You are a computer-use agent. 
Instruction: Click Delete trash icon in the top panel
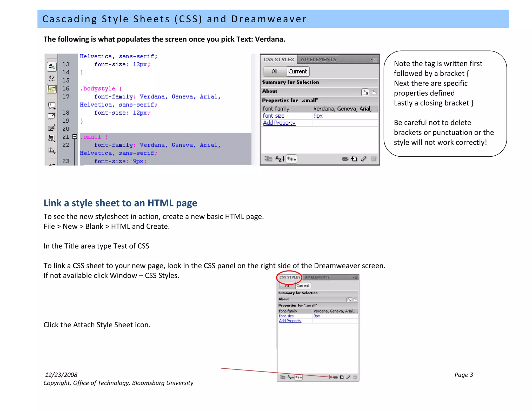click(374, 159)
